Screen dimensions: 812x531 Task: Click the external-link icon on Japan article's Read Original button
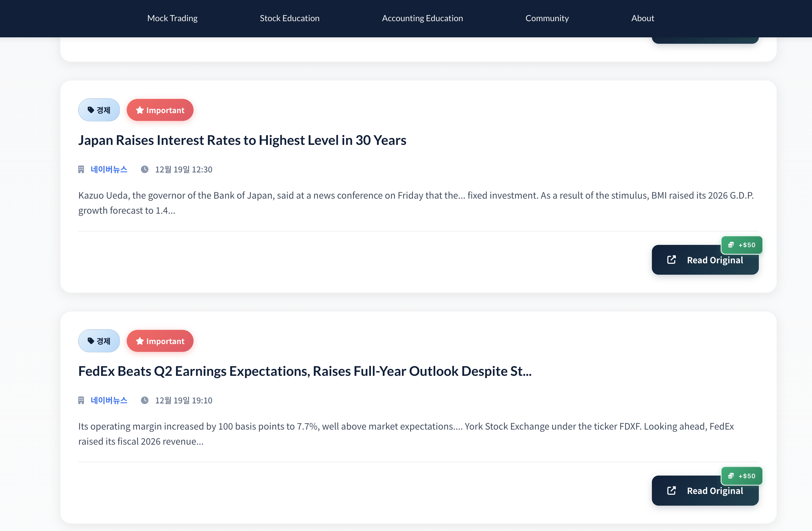click(x=671, y=260)
